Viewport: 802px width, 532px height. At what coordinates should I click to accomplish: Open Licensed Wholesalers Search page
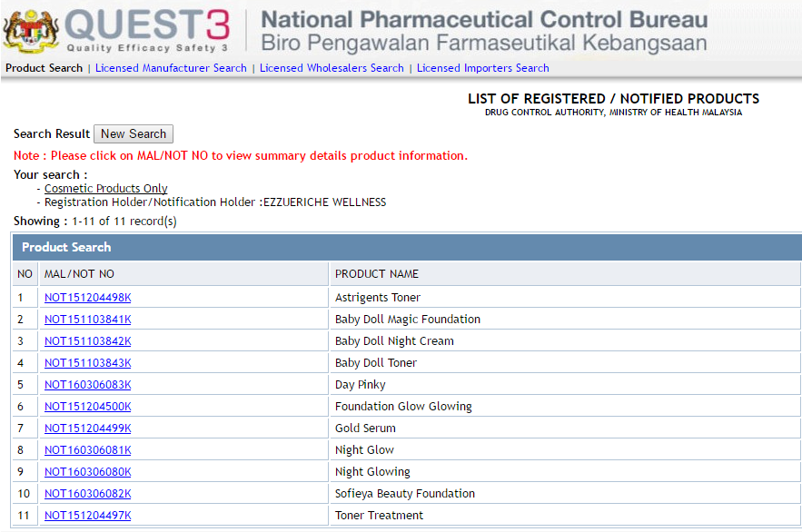point(332,68)
